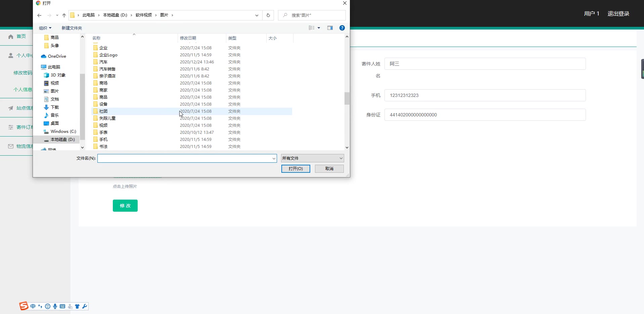Toggle Sogou Chinese/English input mode

click(33, 306)
